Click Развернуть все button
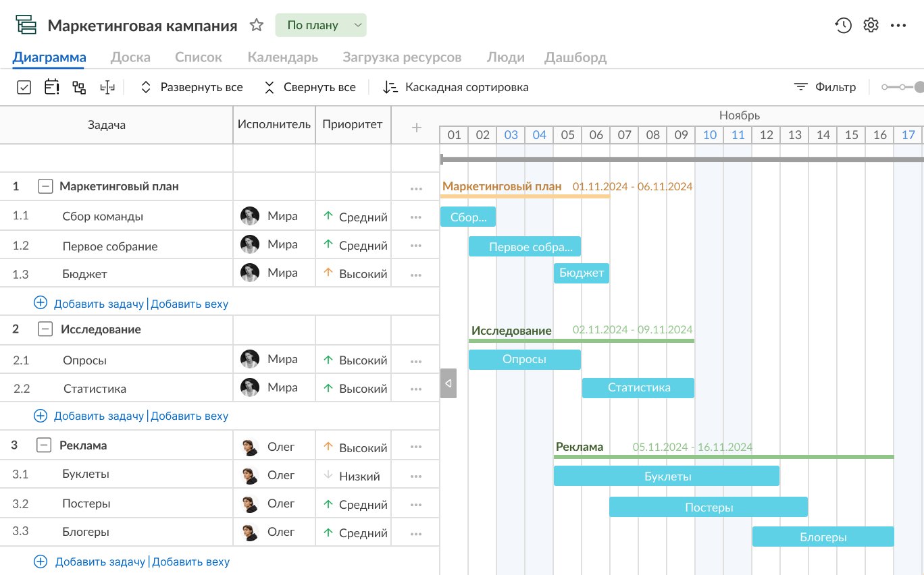Screen dimensions: 924x575 pyautogui.click(x=192, y=87)
